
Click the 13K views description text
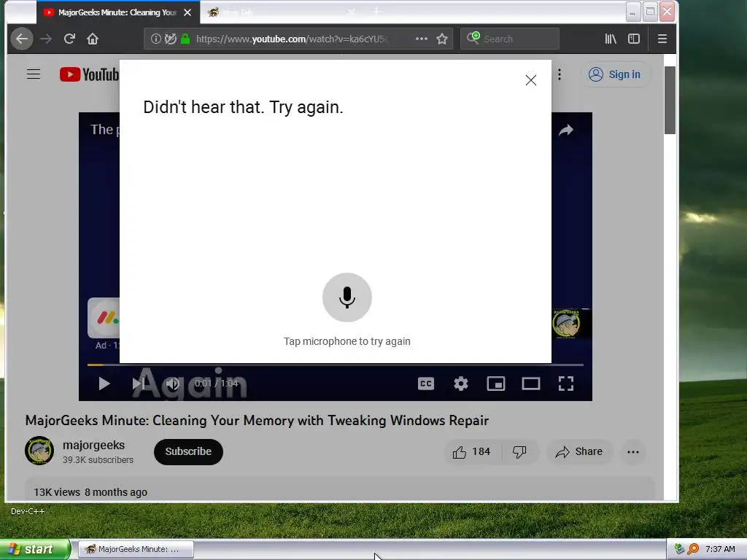coord(90,492)
